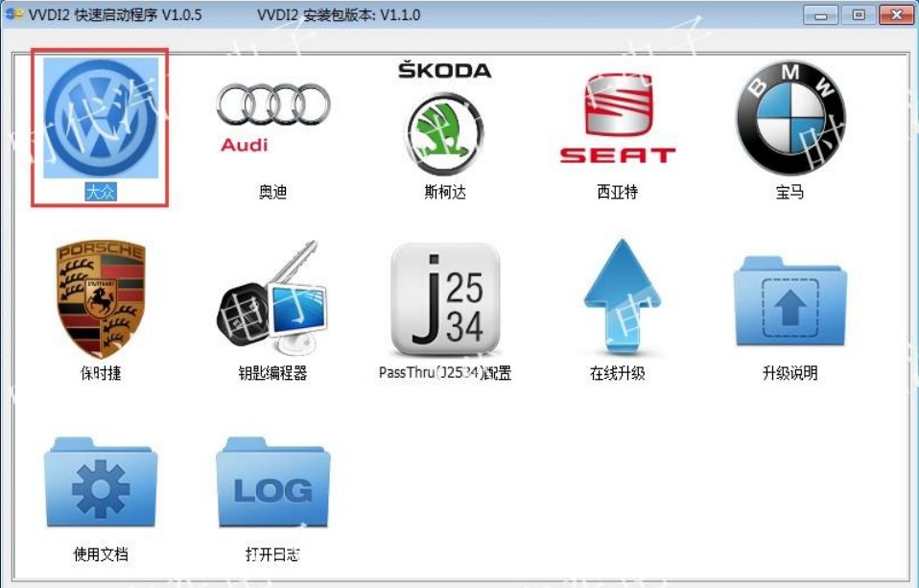
Task: Open the upgrade notes folder icon
Action: tap(790, 300)
